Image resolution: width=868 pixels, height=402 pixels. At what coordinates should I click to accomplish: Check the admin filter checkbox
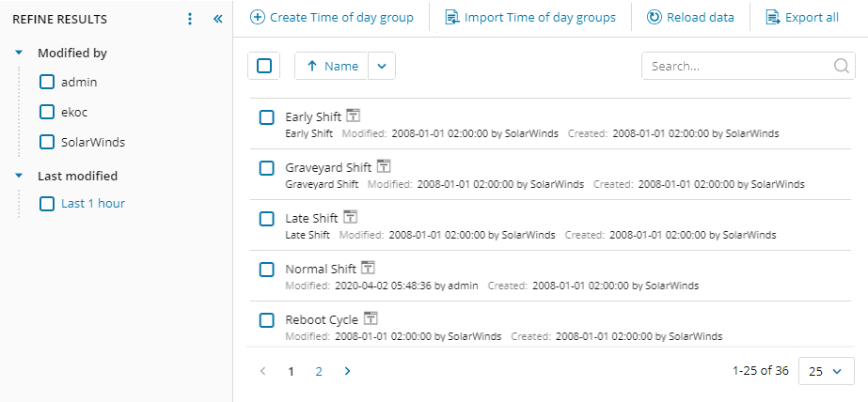tap(47, 83)
